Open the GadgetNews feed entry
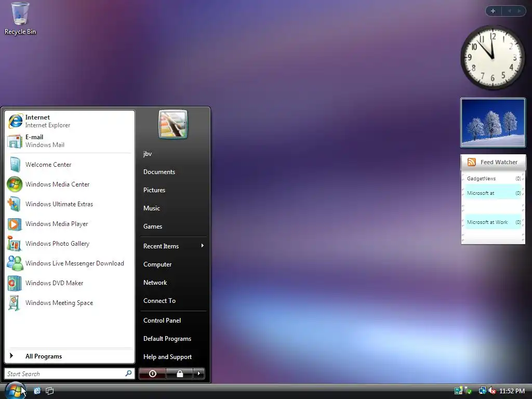This screenshot has height=399, width=532. [x=494, y=179]
